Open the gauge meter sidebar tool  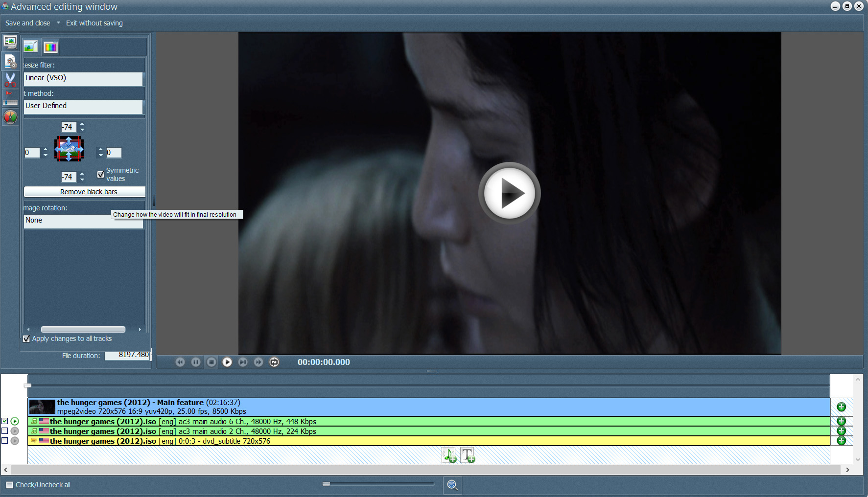click(x=10, y=117)
